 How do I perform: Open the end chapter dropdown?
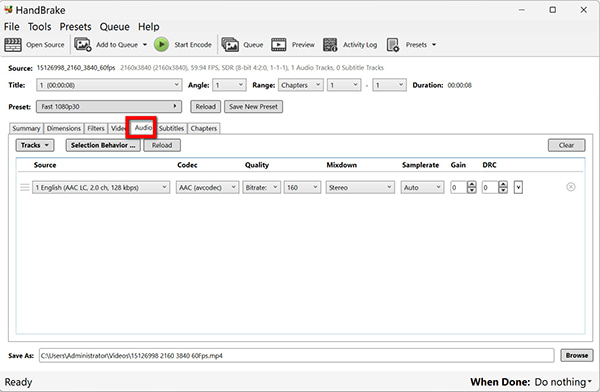[x=389, y=85]
